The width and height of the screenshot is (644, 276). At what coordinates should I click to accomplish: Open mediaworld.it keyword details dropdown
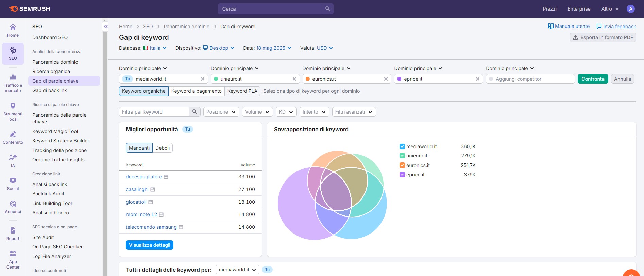coord(237,270)
